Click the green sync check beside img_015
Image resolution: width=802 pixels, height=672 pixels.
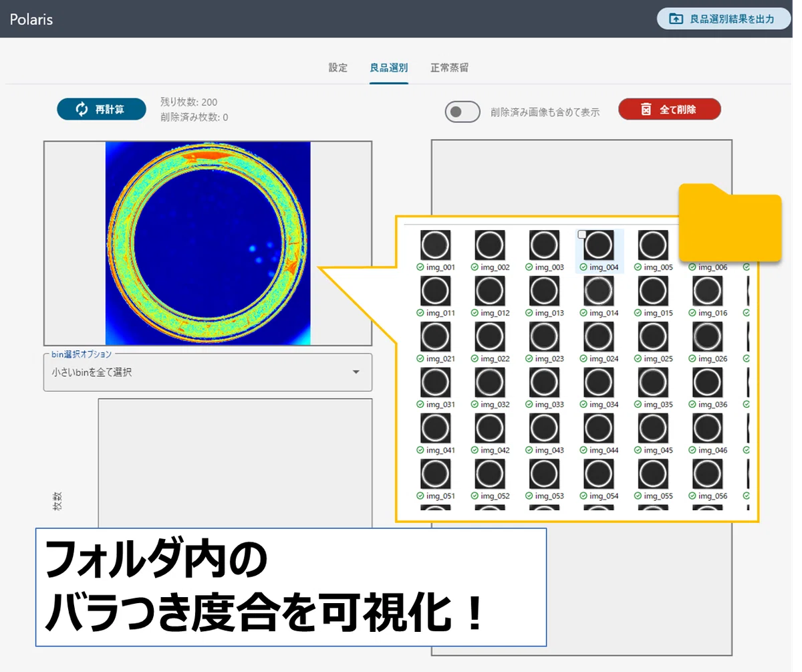(638, 313)
